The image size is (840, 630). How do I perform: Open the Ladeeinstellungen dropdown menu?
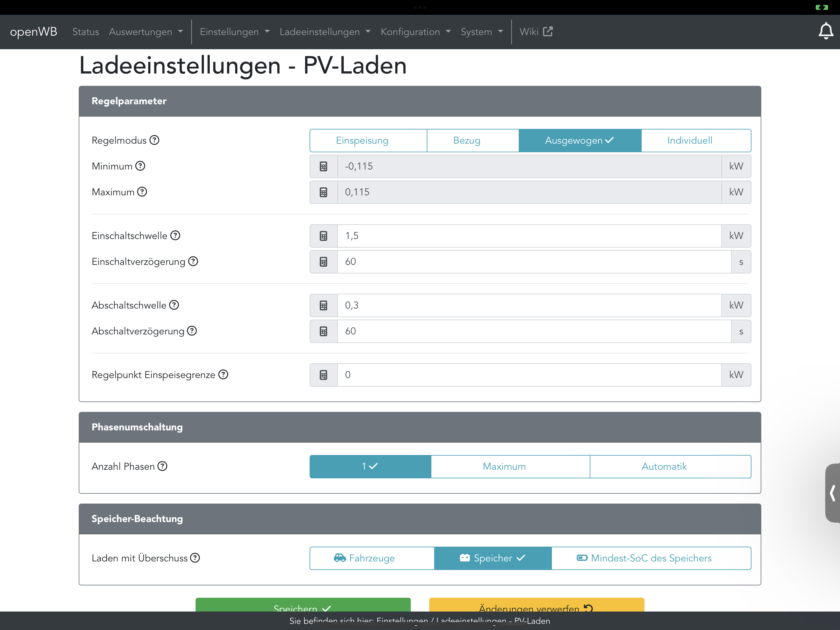tap(325, 32)
